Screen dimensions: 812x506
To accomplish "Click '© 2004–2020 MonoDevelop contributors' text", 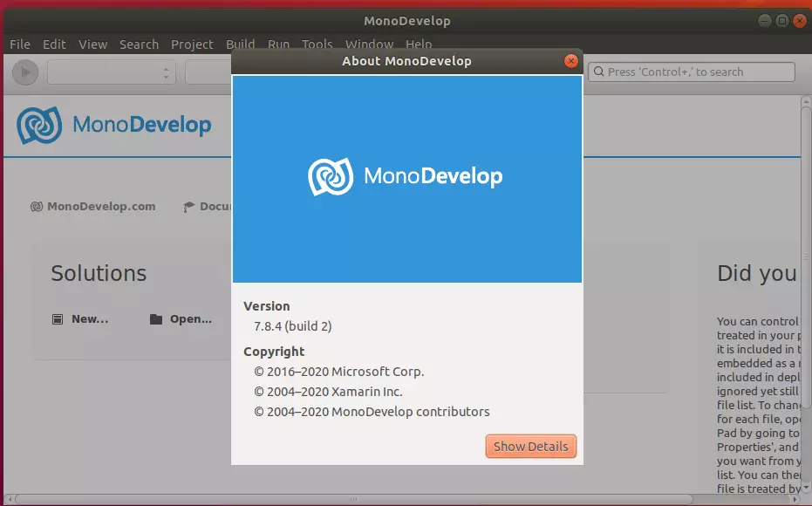I will click(x=372, y=412).
